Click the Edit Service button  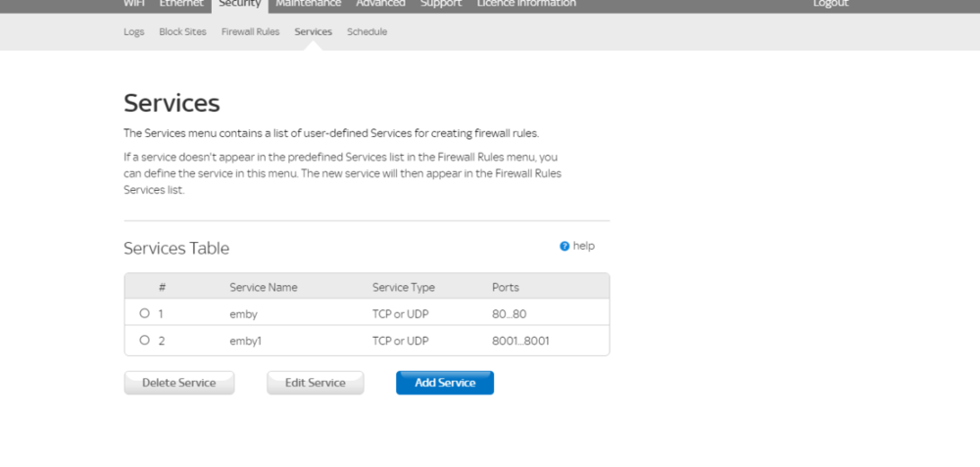(x=315, y=383)
